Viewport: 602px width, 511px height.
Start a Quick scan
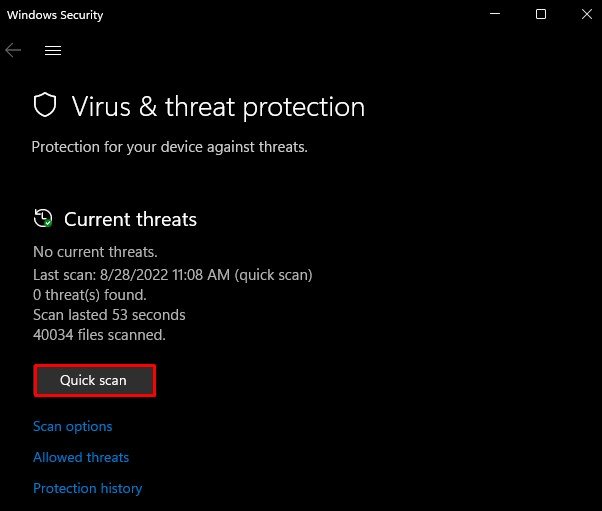[94, 380]
